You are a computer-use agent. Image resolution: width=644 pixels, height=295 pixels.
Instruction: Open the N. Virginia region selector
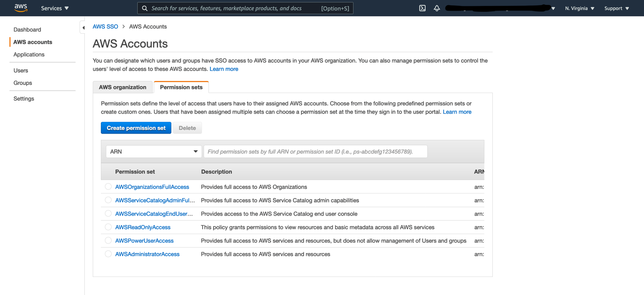pos(580,8)
